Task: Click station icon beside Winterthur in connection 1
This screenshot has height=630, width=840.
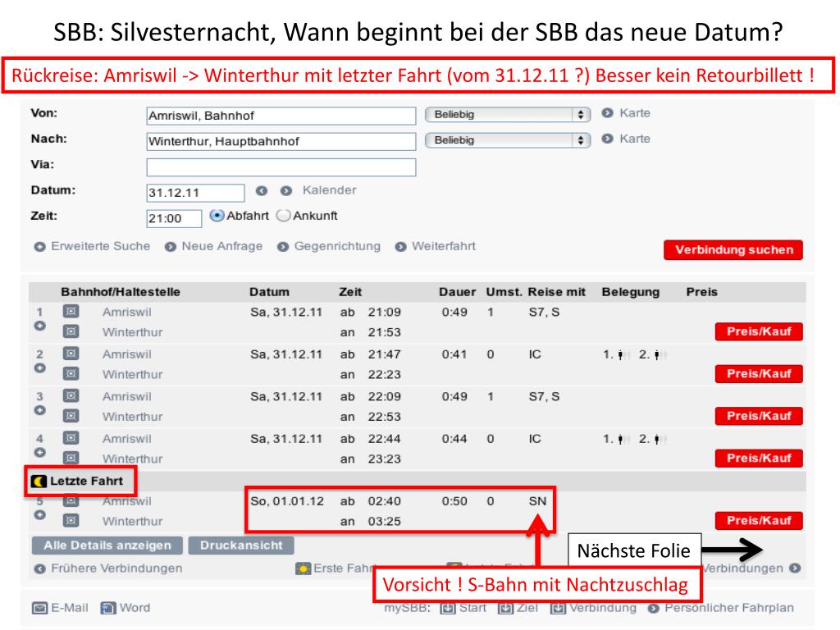Action: click(71, 331)
